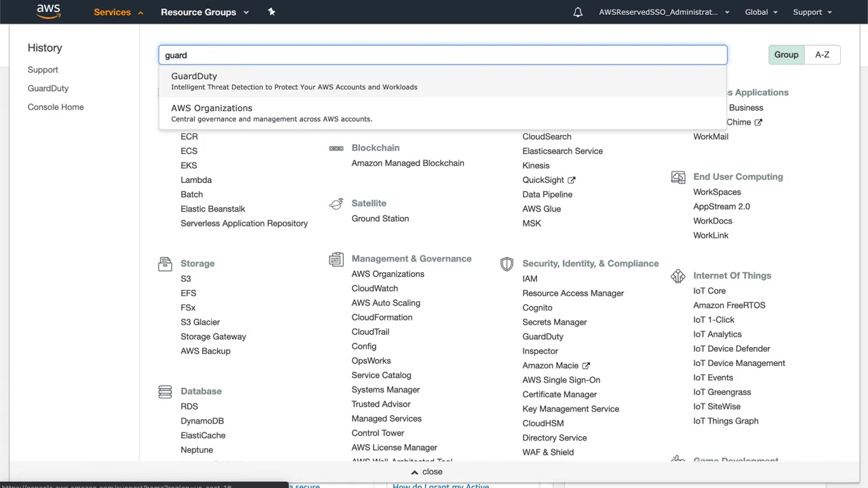
Task: Open the notifications bell icon
Action: point(578,12)
